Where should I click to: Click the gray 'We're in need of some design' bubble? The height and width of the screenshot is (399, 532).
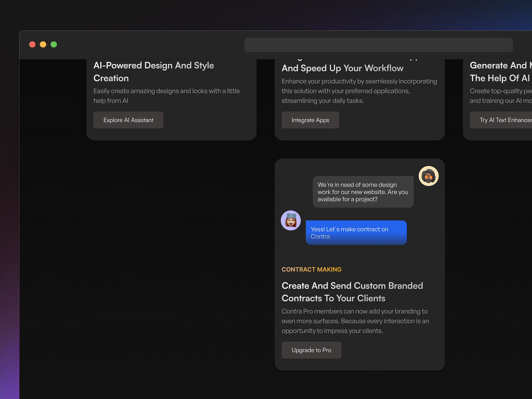click(363, 192)
